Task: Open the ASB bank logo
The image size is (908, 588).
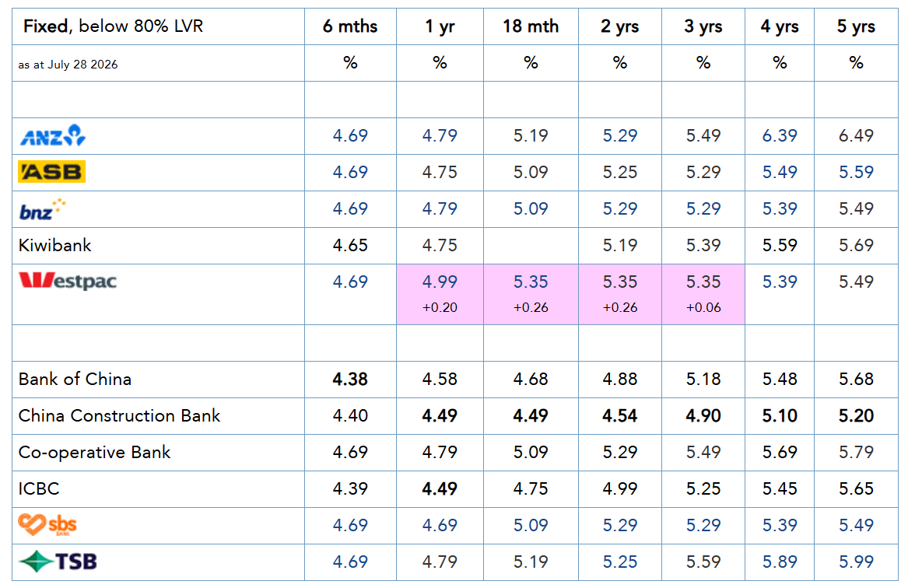Action: point(51,172)
